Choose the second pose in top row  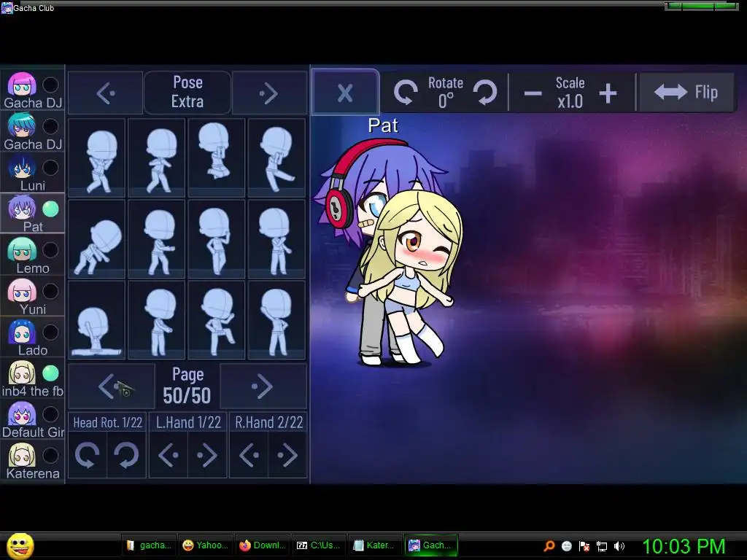(x=157, y=158)
